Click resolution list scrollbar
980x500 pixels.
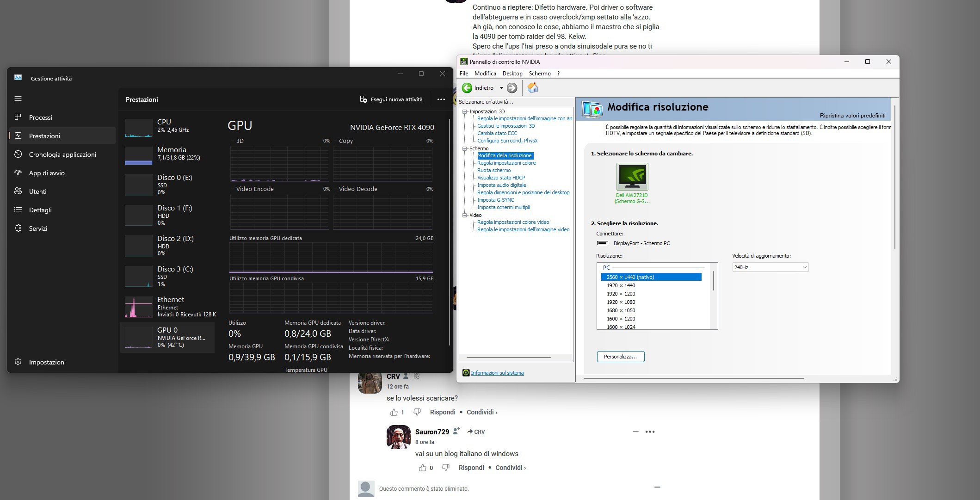(714, 280)
